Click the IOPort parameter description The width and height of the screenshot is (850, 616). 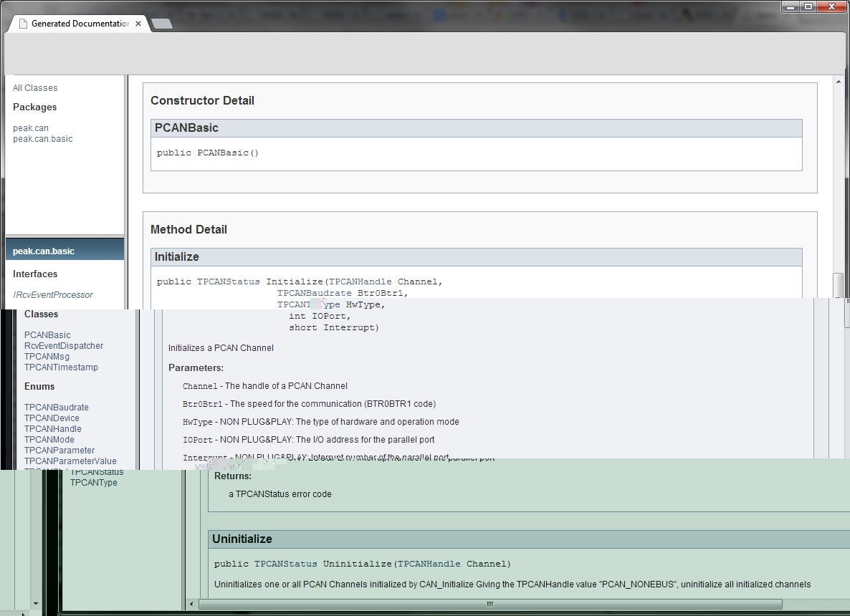pos(308,439)
